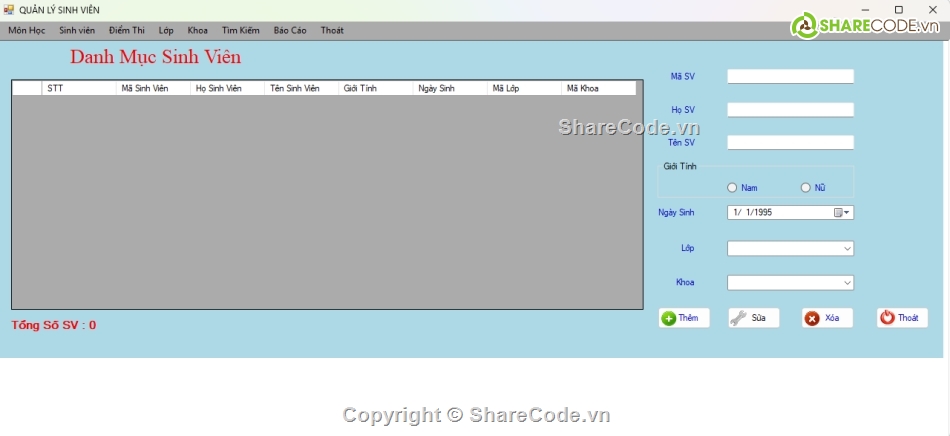950x436 pixels.
Task: Click the wrench Sửa icon
Action: [738, 318]
